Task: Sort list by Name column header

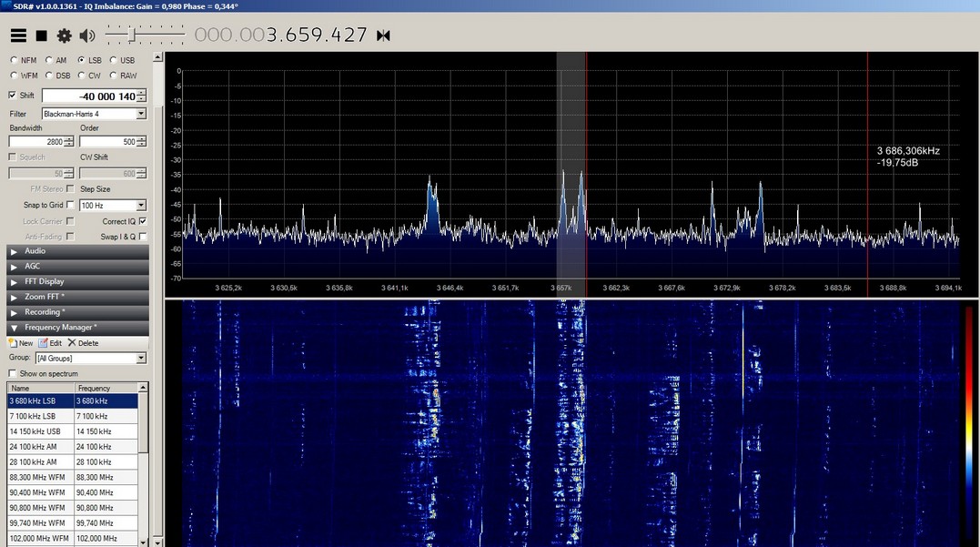Action: (x=41, y=388)
